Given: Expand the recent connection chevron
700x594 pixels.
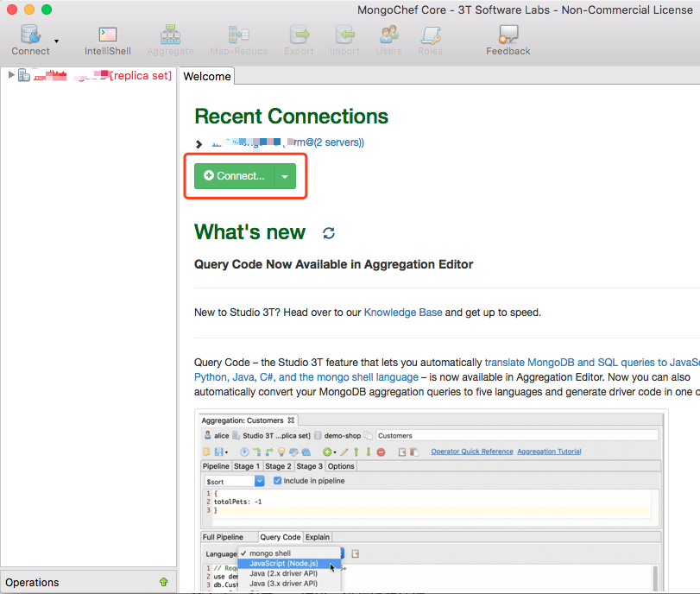Looking at the screenshot, I should (199, 144).
